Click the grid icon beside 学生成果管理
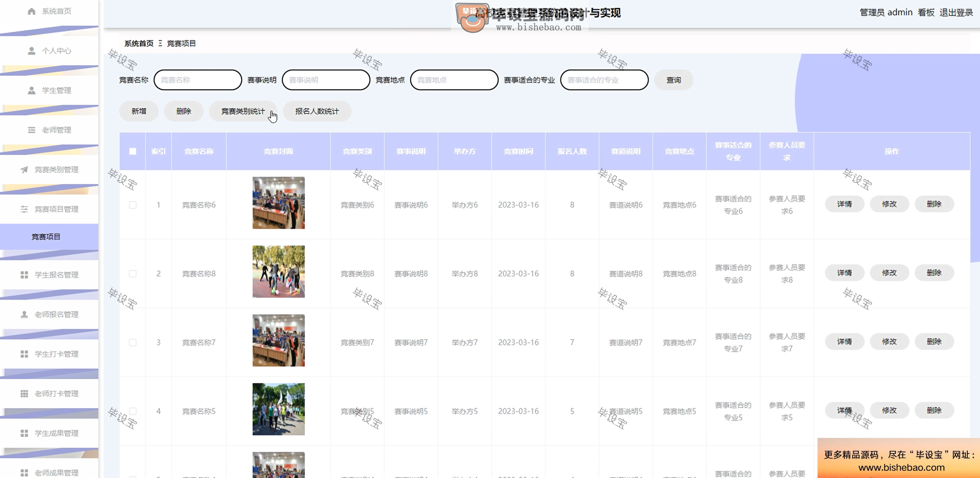This screenshot has width=980, height=478. (x=24, y=433)
